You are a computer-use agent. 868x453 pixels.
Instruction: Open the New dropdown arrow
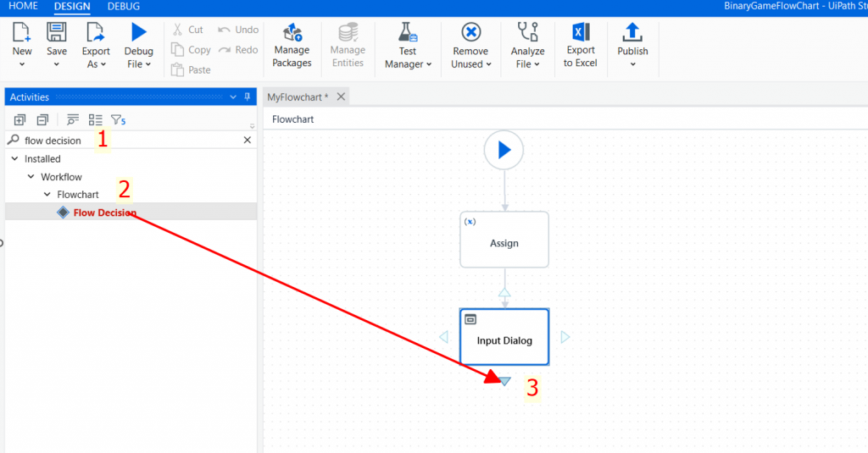pos(21,64)
